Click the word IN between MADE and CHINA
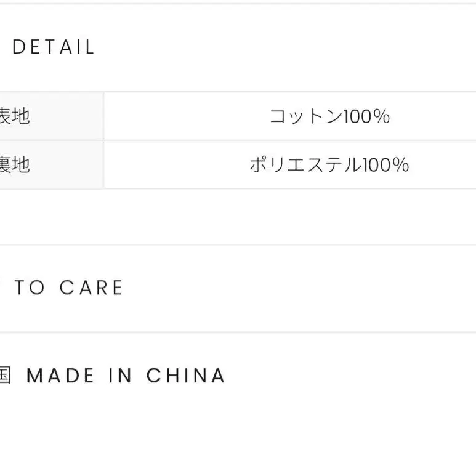476x476 pixels. [x=120, y=376]
